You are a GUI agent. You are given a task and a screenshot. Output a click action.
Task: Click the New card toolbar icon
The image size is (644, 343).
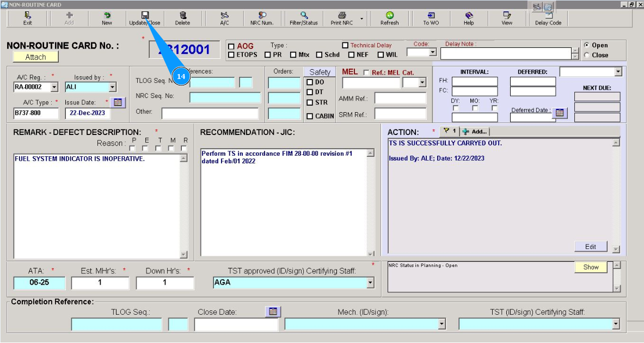[107, 16]
